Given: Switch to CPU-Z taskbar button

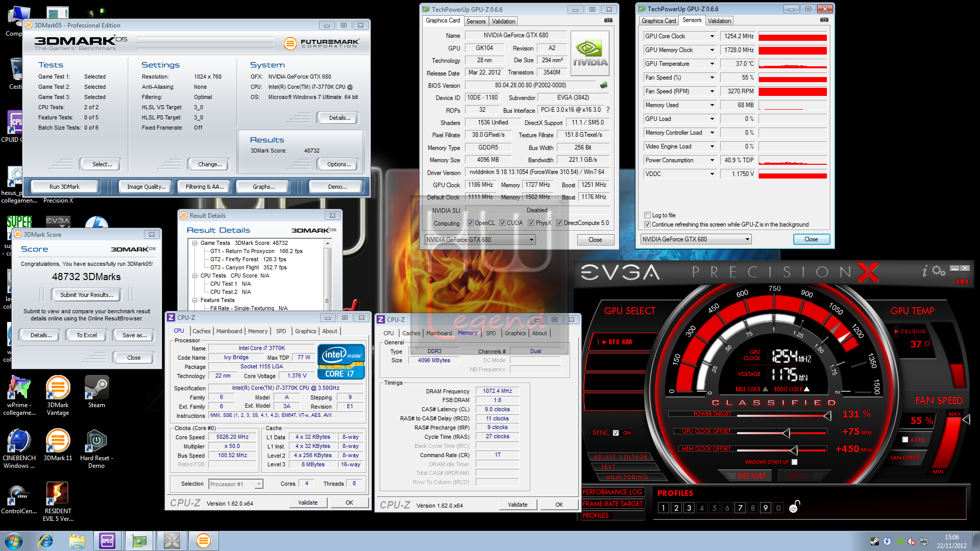Looking at the screenshot, I should [x=107, y=541].
